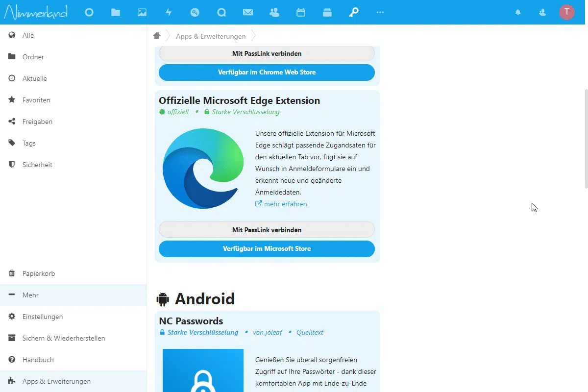Click Mit PassLink verbinden in Edge Extension card

[x=267, y=230]
